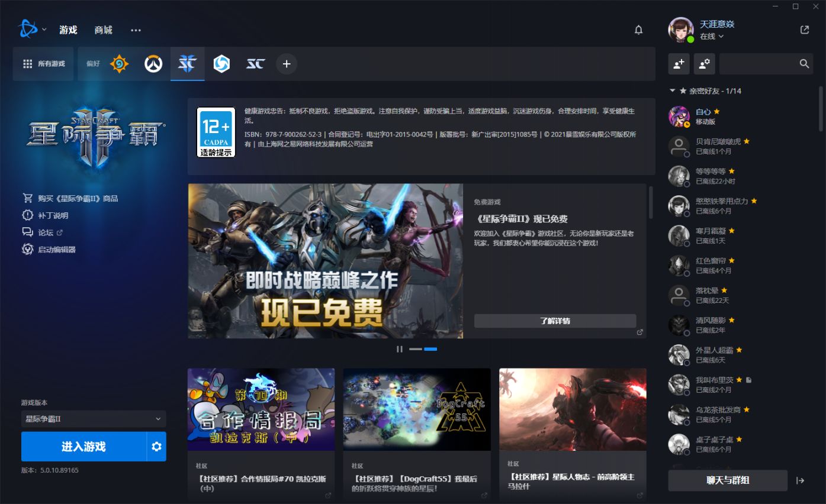The width and height of the screenshot is (826, 504).
Task: Select friend 憨憨铁拳用点力
Action: pos(740,205)
